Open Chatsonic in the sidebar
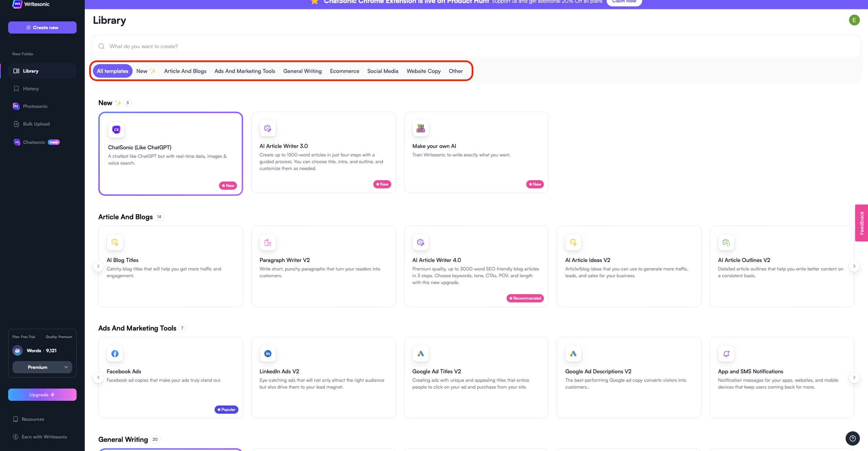Screen dimensions: 868x451 click(34, 142)
